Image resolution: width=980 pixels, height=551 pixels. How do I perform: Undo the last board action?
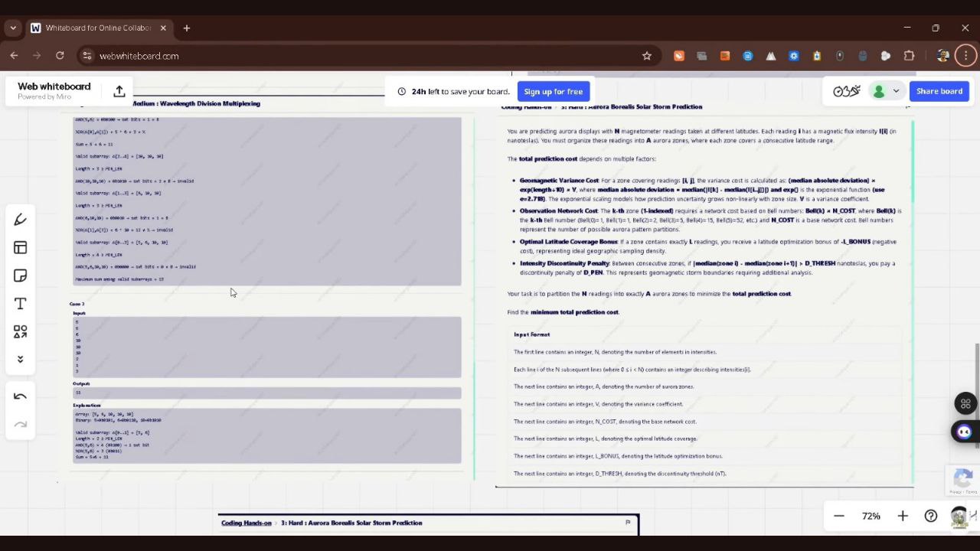tap(21, 396)
